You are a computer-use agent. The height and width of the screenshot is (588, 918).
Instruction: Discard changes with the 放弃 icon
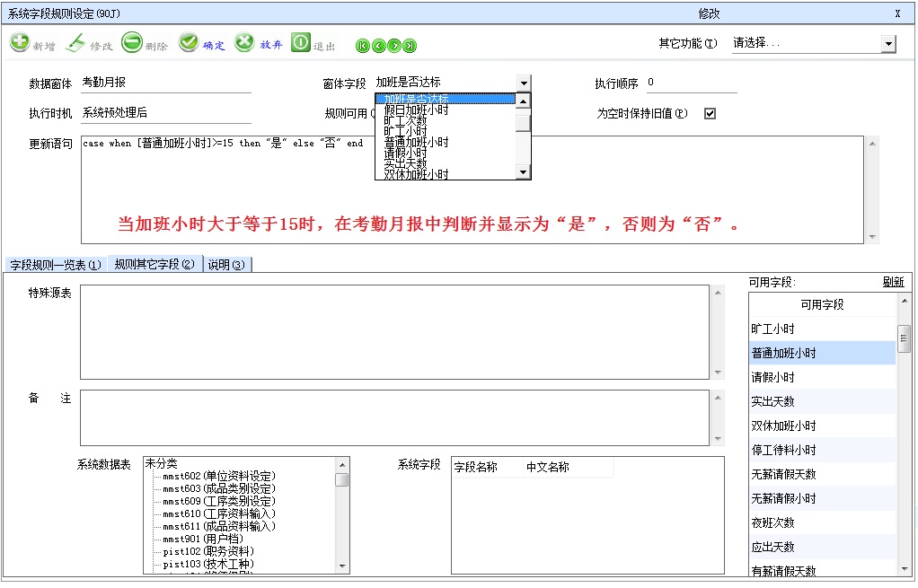pyautogui.click(x=244, y=43)
